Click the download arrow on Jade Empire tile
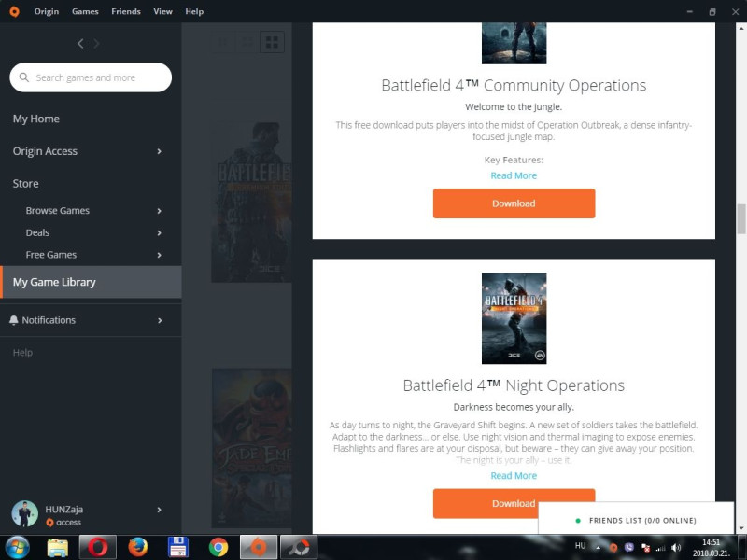The image size is (747, 560). tap(221, 517)
